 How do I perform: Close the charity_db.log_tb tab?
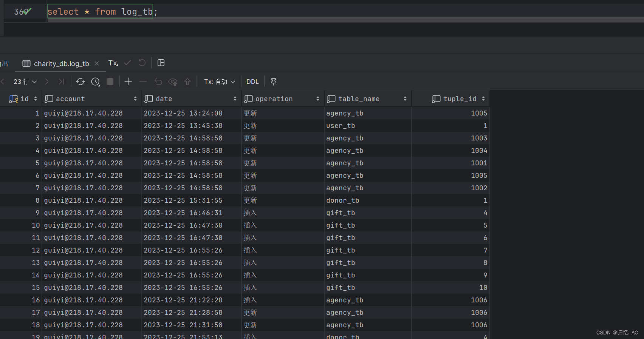coord(97,63)
